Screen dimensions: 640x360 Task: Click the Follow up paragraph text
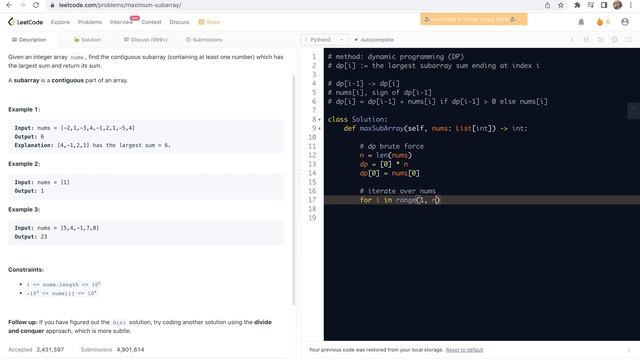(x=140, y=327)
